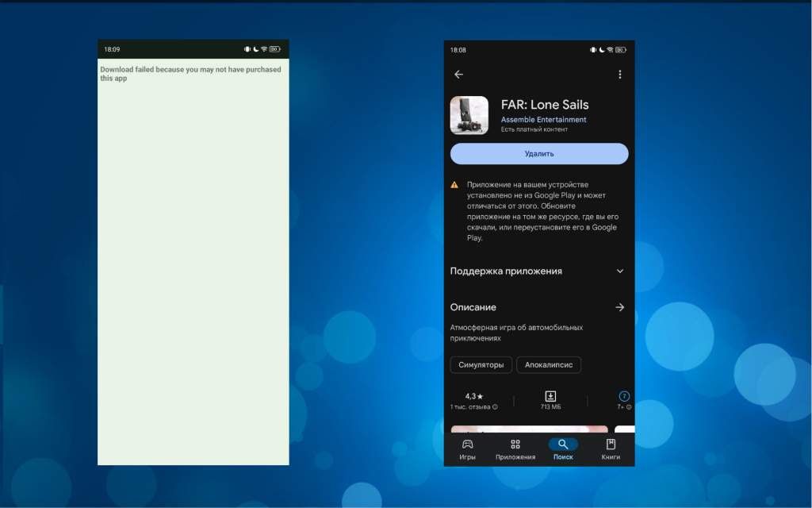Tap the download size icon above 713 МБ
The image size is (812, 508).
pos(550,396)
